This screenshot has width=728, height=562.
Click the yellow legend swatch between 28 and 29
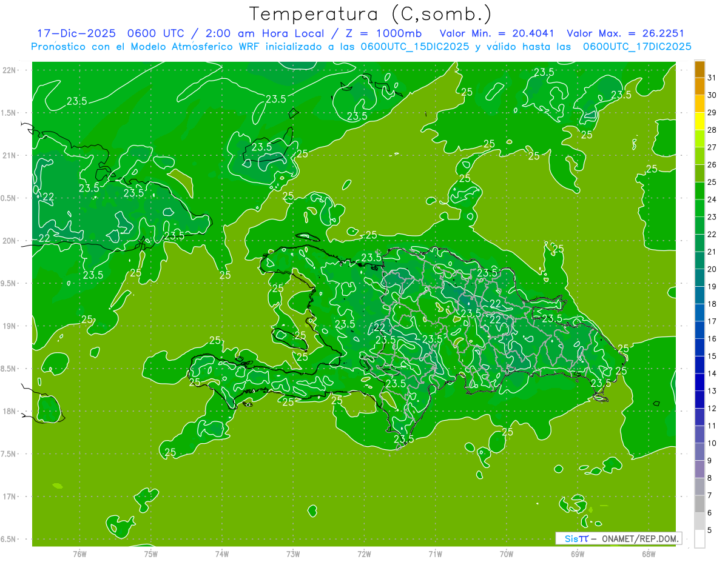(699, 121)
